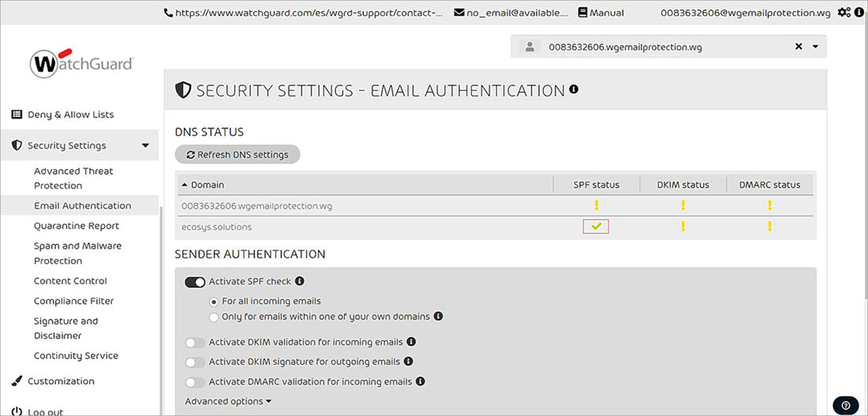Open the account selector dropdown arrow
868x416 pixels.
pos(815,47)
